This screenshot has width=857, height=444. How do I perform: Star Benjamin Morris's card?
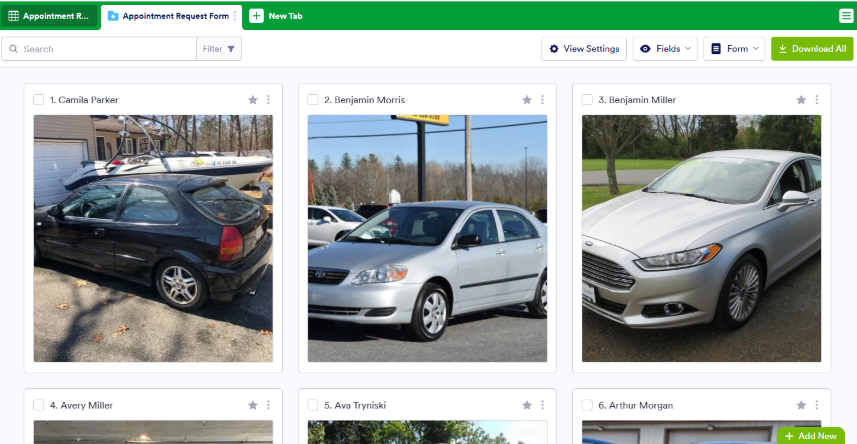527,100
